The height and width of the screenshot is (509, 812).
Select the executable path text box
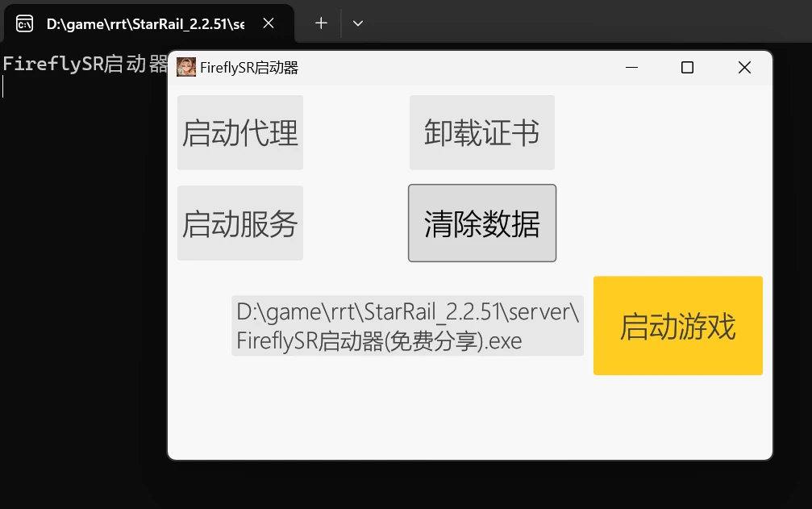(x=407, y=326)
